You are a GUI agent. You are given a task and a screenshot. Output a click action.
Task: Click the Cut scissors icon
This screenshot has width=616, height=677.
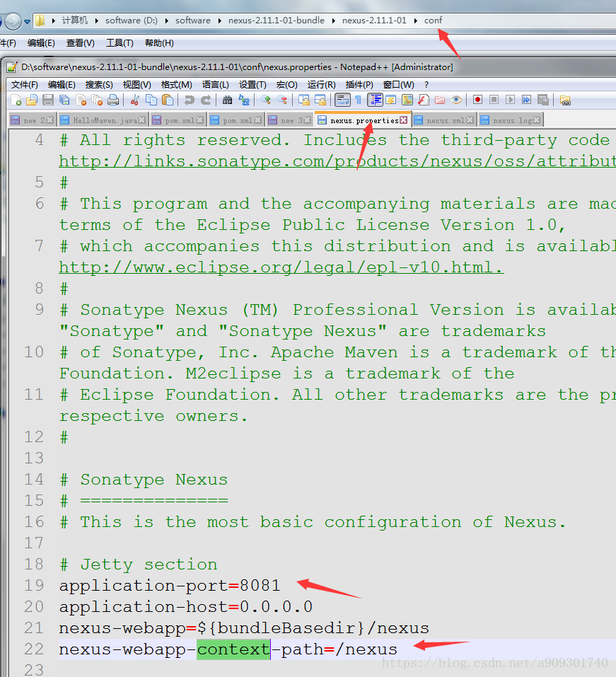(135, 100)
